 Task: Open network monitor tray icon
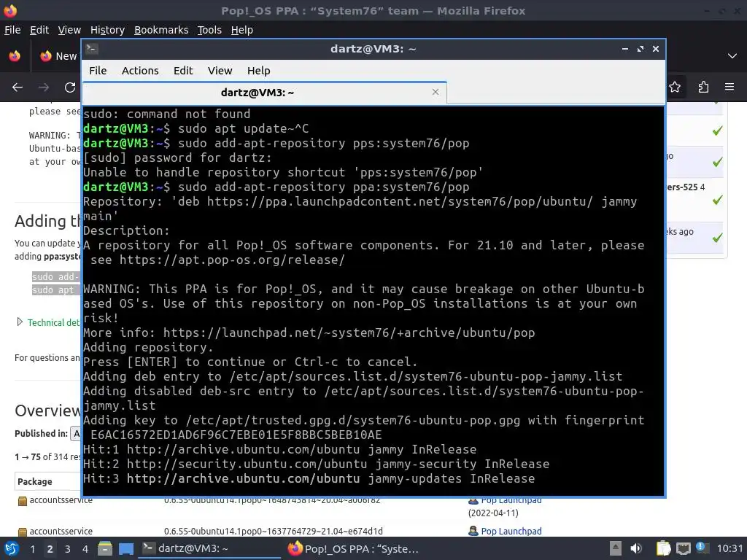(x=683, y=548)
